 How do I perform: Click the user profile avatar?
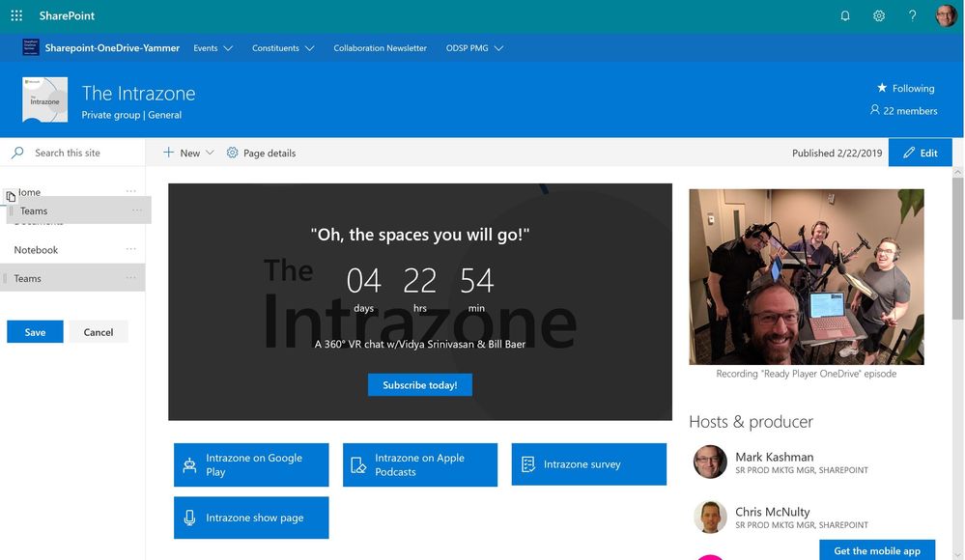point(946,15)
